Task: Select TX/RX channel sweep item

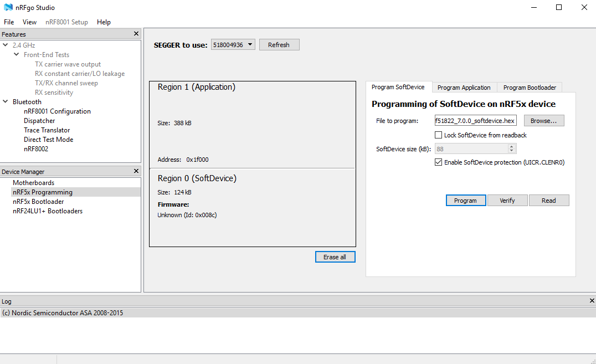Action: point(66,83)
